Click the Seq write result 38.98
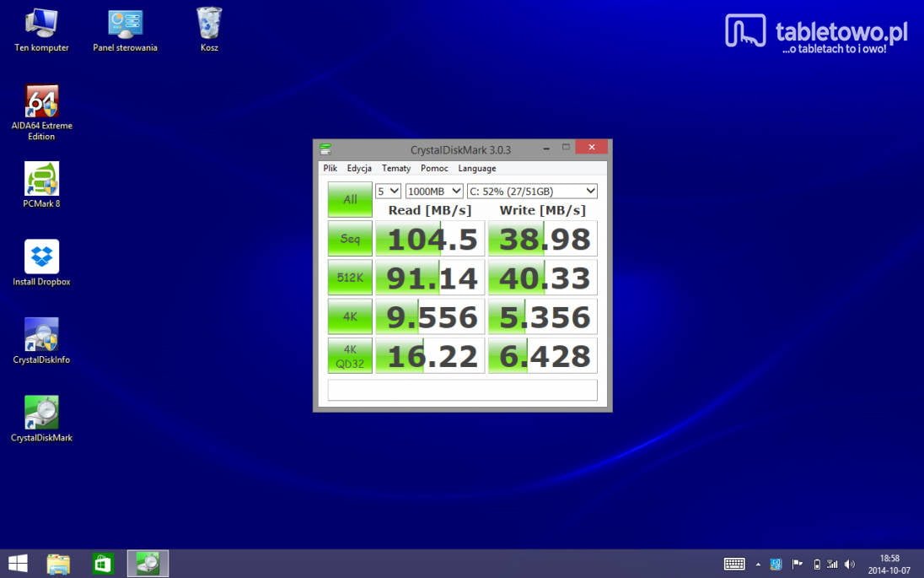Screen dimensions: 924x578 coord(543,238)
